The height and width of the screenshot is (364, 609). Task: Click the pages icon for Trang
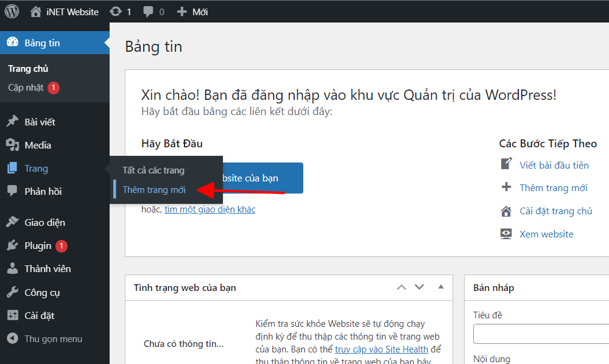[12, 168]
